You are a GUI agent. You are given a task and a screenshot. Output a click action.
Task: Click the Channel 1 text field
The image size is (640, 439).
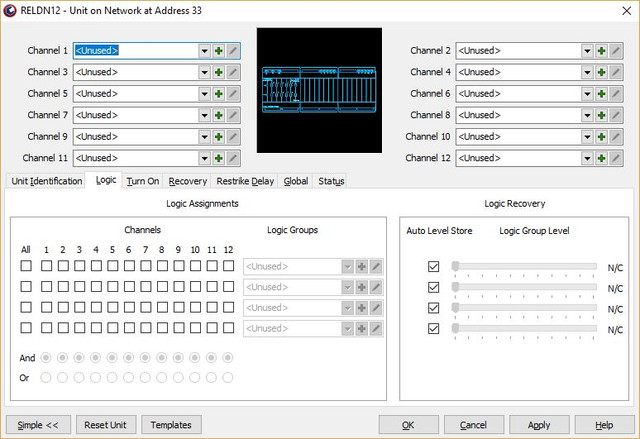pyautogui.click(x=136, y=51)
